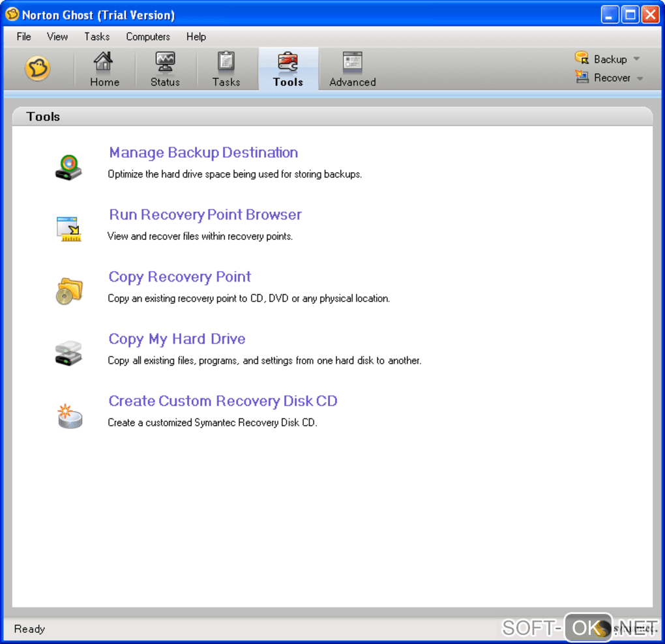
Task: Click the Ready status bar text
Action: click(29, 629)
